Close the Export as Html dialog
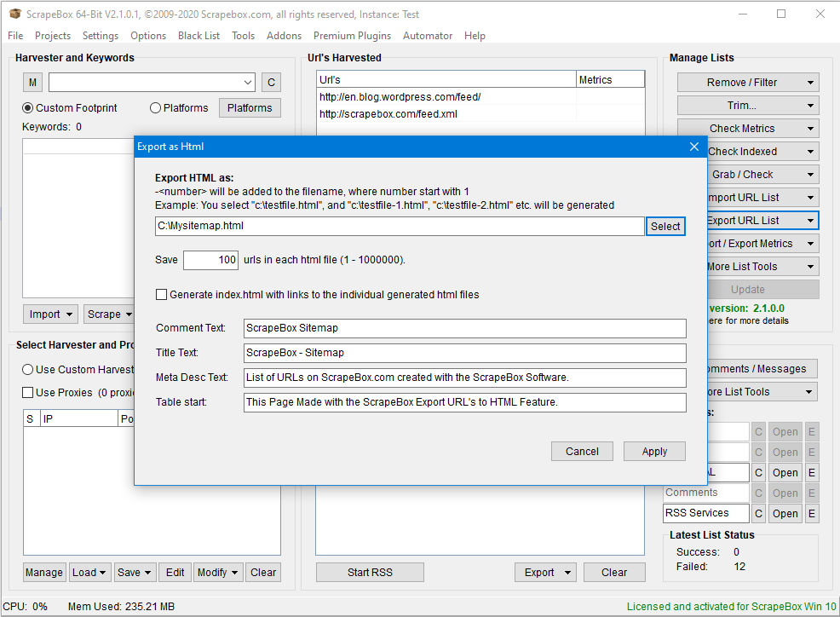 693,147
